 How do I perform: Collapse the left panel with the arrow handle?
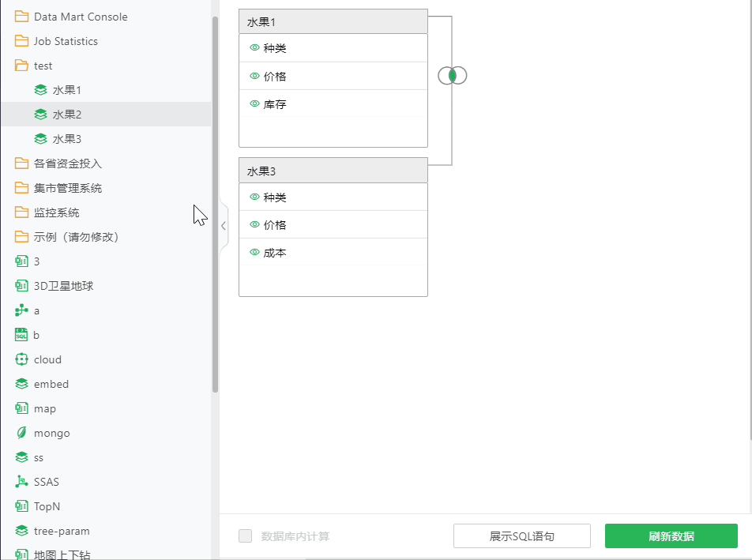click(x=224, y=226)
